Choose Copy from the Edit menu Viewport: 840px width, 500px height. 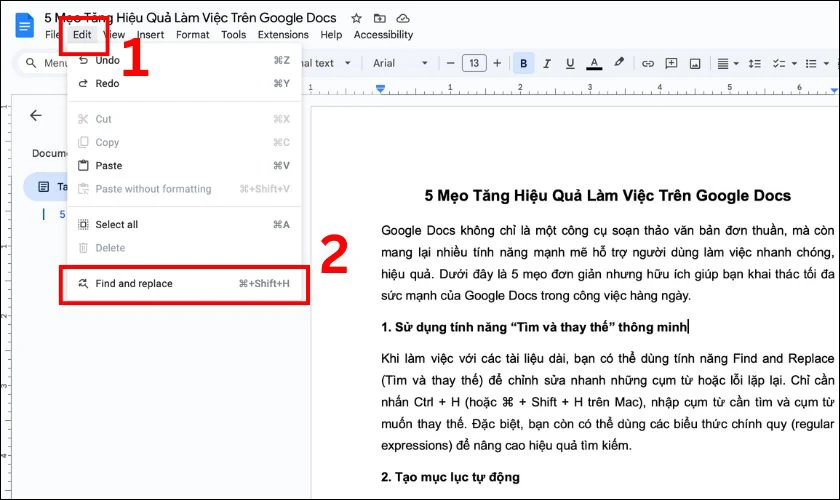184,143
